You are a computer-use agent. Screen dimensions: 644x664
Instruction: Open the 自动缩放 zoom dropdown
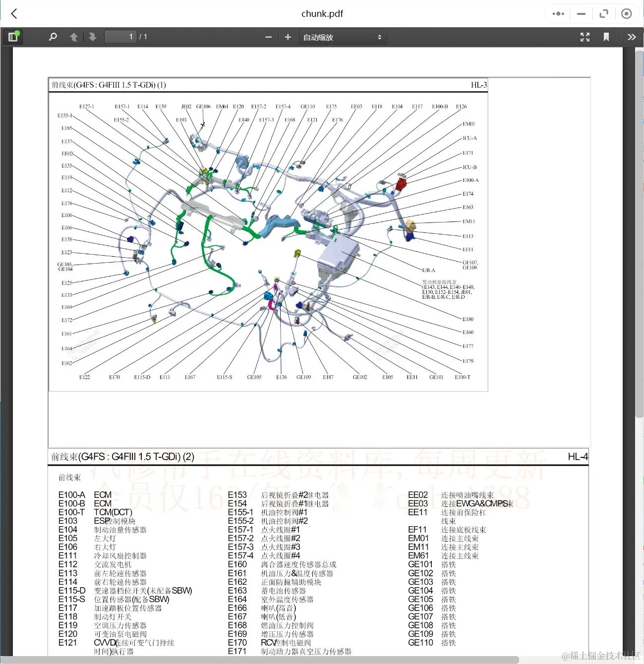click(342, 37)
